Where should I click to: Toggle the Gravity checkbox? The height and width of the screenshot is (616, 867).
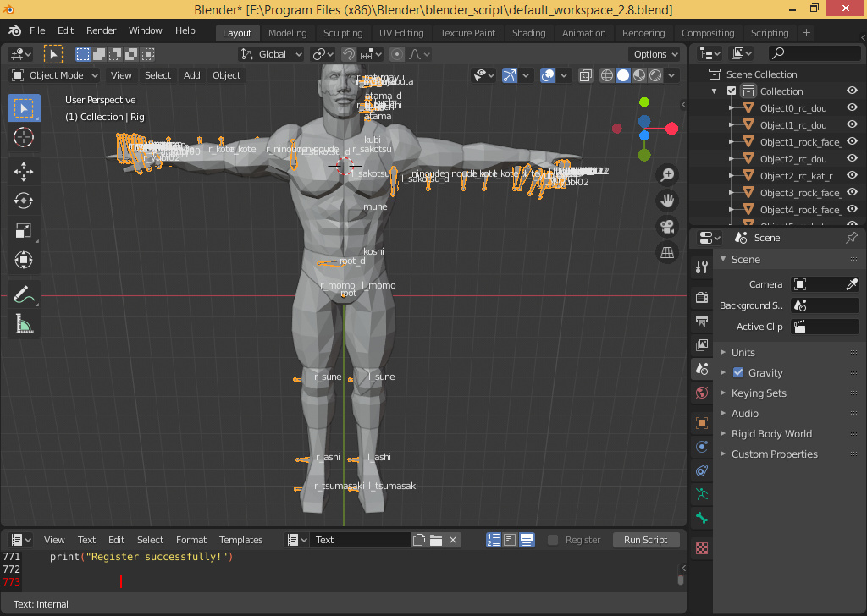(x=738, y=372)
